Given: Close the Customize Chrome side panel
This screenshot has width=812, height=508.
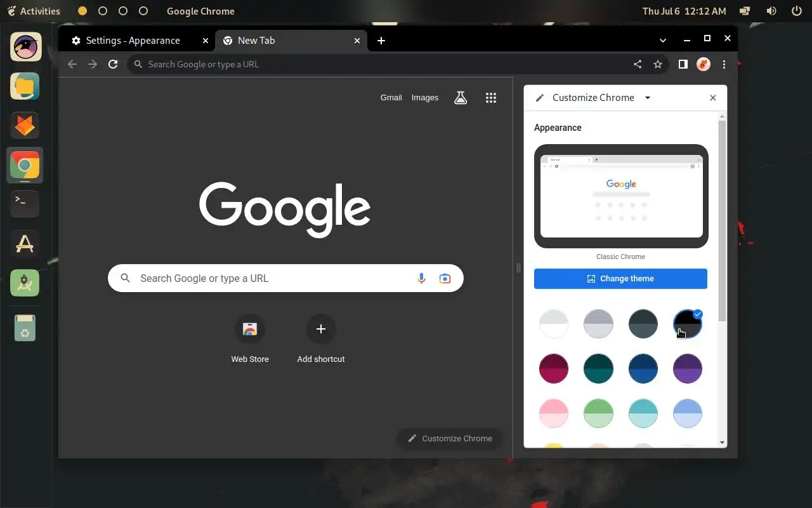Looking at the screenshot, I should pos(713,98).
